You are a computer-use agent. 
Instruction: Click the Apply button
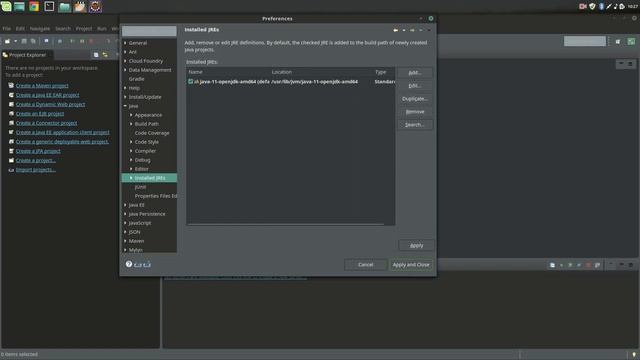pyautogui.click(x=416, y=245)
